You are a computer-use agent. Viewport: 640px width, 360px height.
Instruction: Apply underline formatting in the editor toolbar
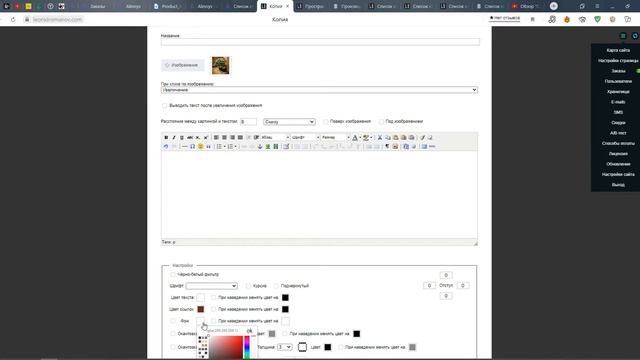[182, 138]
